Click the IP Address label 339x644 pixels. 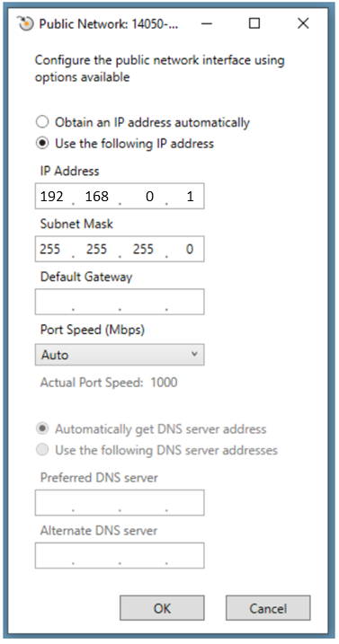click(69, 171)
